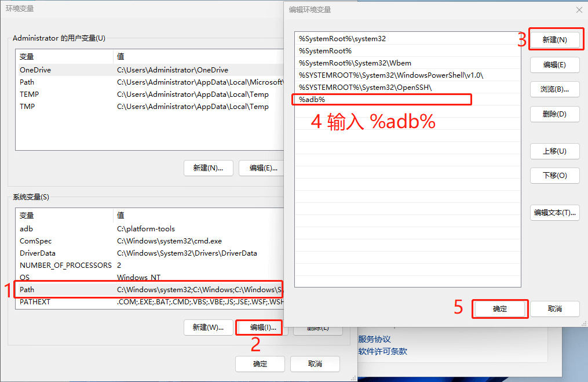
Task: Click 新建(W)... under system variables
Action: pyautogui.click(x=208, y=328)
